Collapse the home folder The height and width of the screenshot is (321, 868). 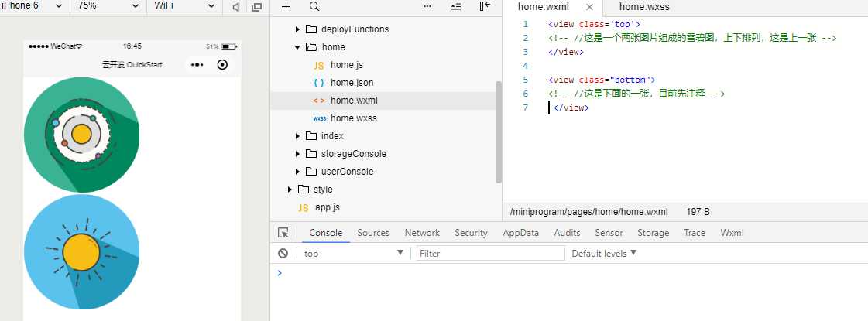click(298, 47)
